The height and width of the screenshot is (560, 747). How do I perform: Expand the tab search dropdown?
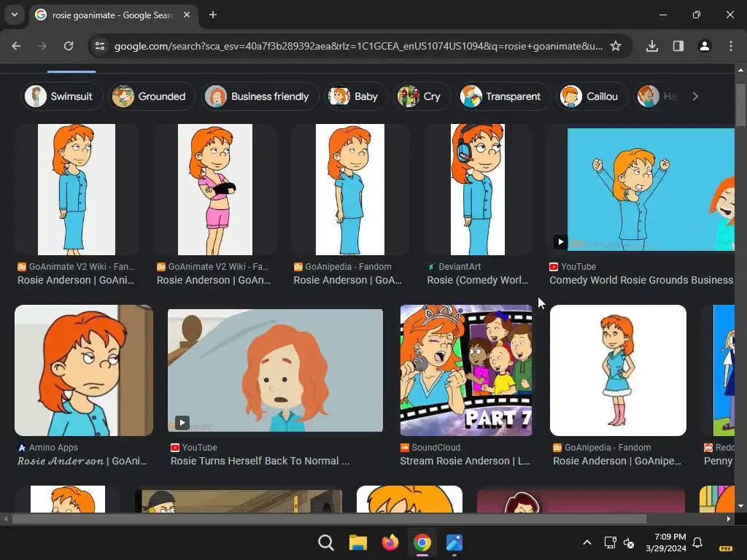point(15,15)
